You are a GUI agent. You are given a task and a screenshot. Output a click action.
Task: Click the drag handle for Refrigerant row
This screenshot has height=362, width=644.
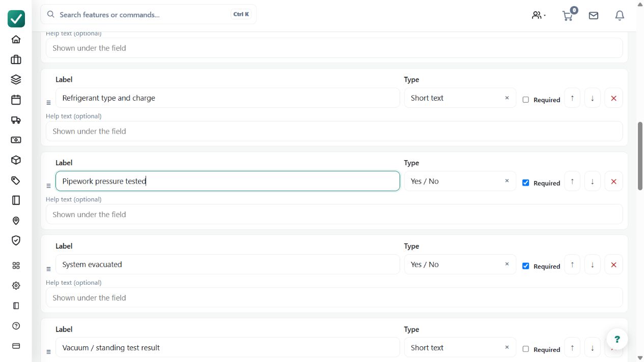pyautogui.click(x=49, y=103)
